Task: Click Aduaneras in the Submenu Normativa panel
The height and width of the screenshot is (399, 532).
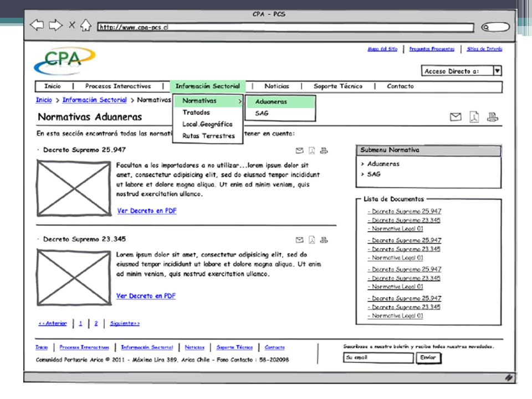Action: (383, 164)
